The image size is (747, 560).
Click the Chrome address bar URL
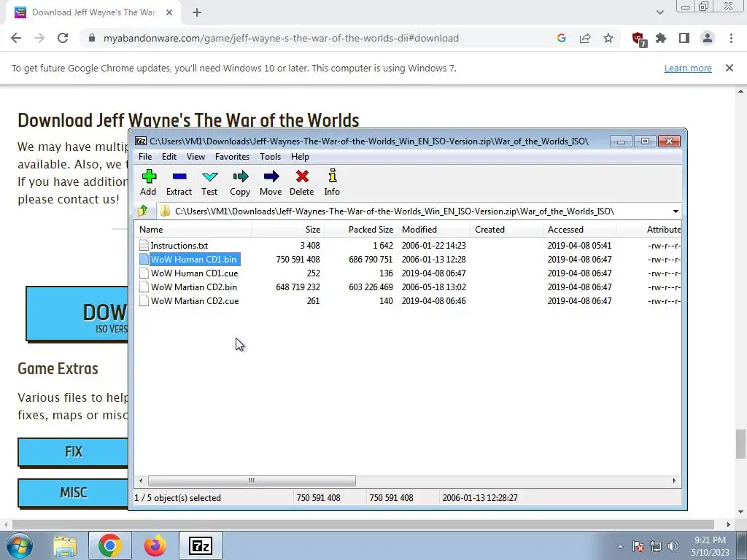click(x=281, y=38)
